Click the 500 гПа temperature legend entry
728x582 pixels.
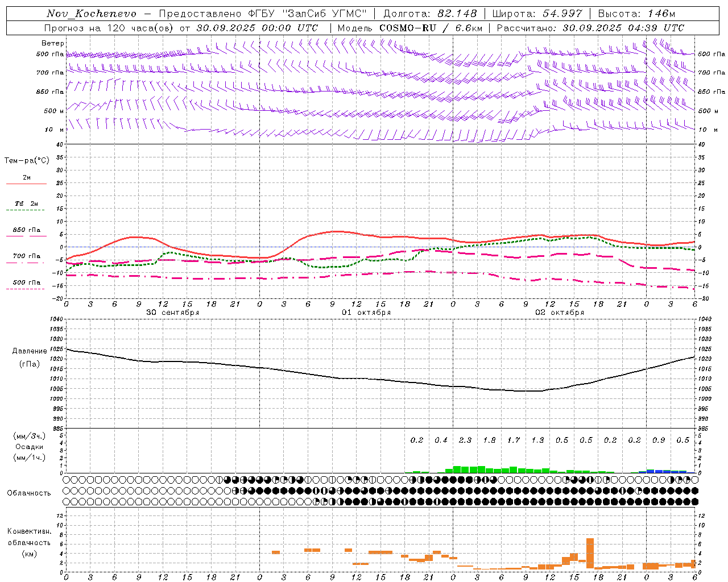pyautogui.click(x=26, y=282)
